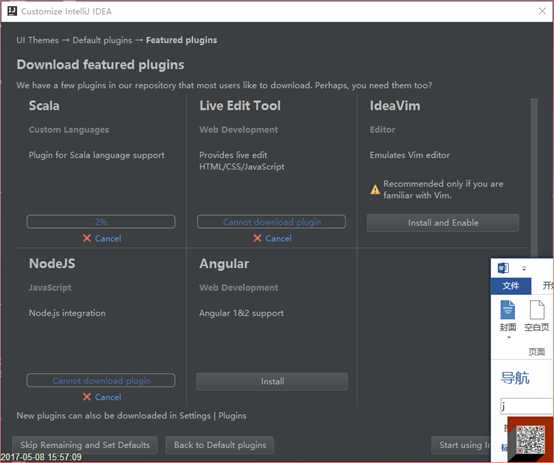
Task: Click the IntelliJ IDEA logo in title bar
Action: point(12,11)
